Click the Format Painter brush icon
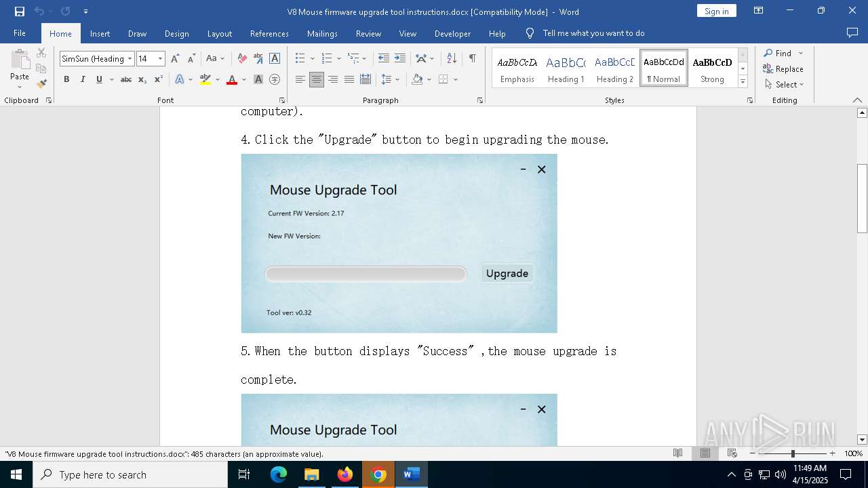Image resolution: width=868 pixels, height=488 pixels. tap(41, 84)
